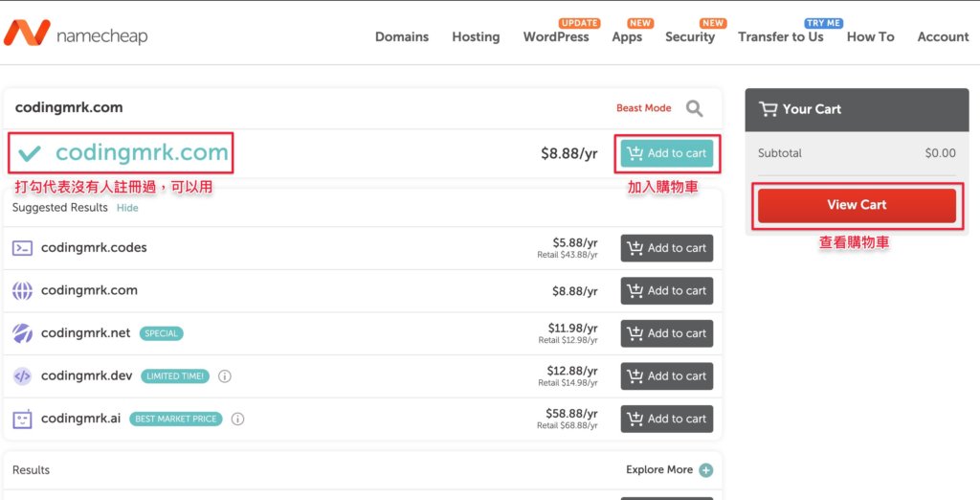Hide the Suggested Results section
The width and height of the screenshot is (980, 500).
click(x=127, y=208)
